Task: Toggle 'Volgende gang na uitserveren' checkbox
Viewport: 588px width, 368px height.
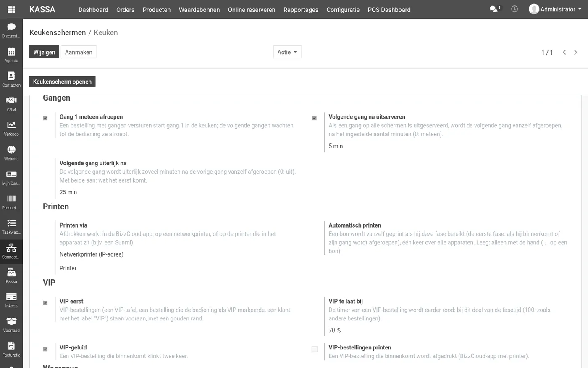Action: click(314, 118)
